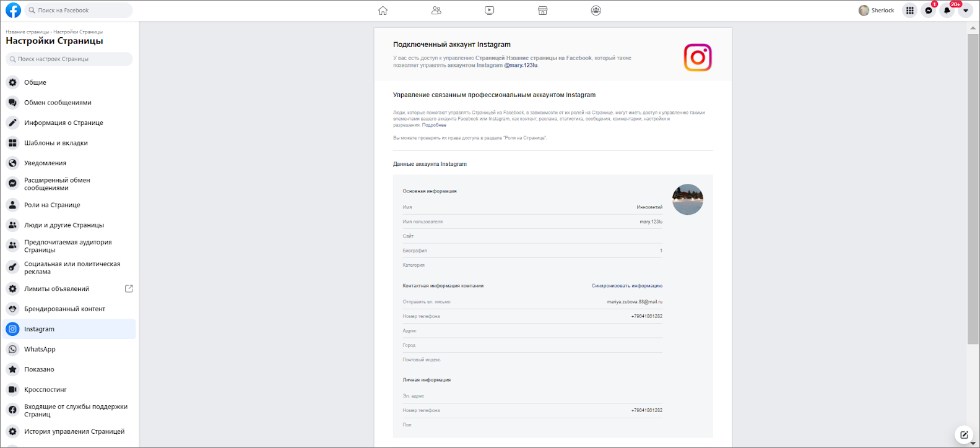Click the external link icon beside Лимиты объявлений
This screenshot has height=448, width=980.
[x=129, y=289]
